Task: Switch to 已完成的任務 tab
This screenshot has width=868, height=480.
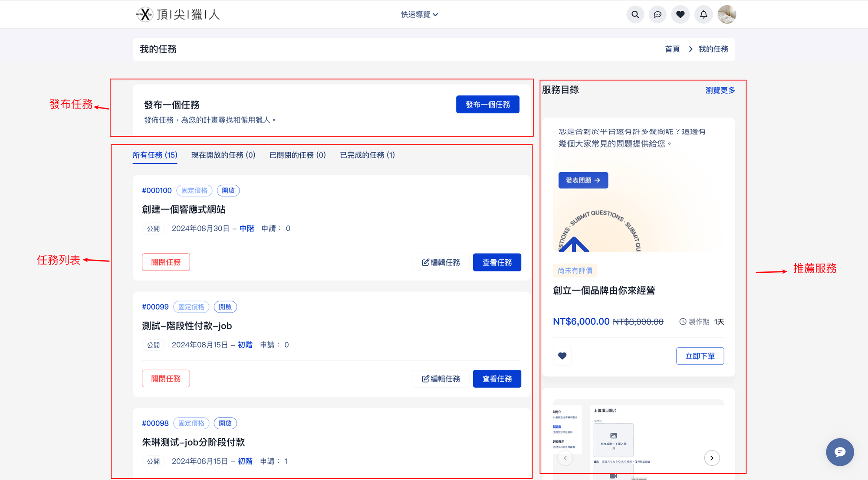Action: (x=367, y=155)
